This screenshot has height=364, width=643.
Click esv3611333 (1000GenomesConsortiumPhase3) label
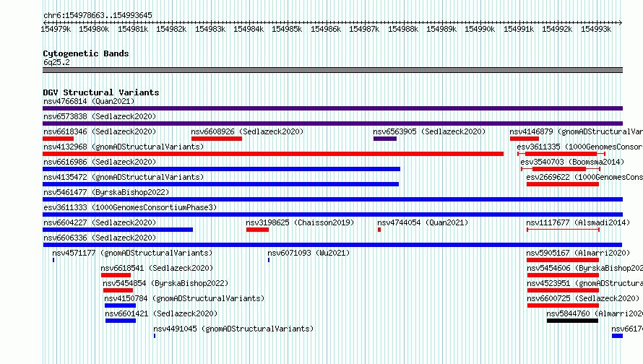[x=130, y=207]
